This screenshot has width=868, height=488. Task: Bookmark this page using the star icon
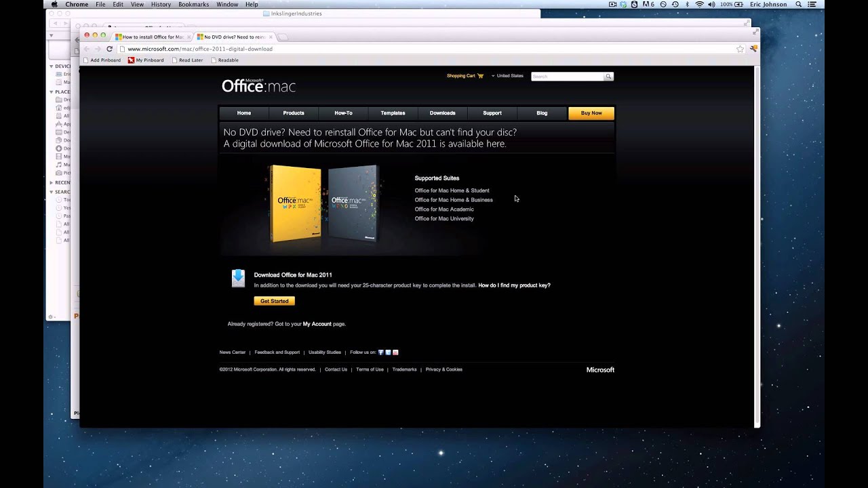point(740,49)
